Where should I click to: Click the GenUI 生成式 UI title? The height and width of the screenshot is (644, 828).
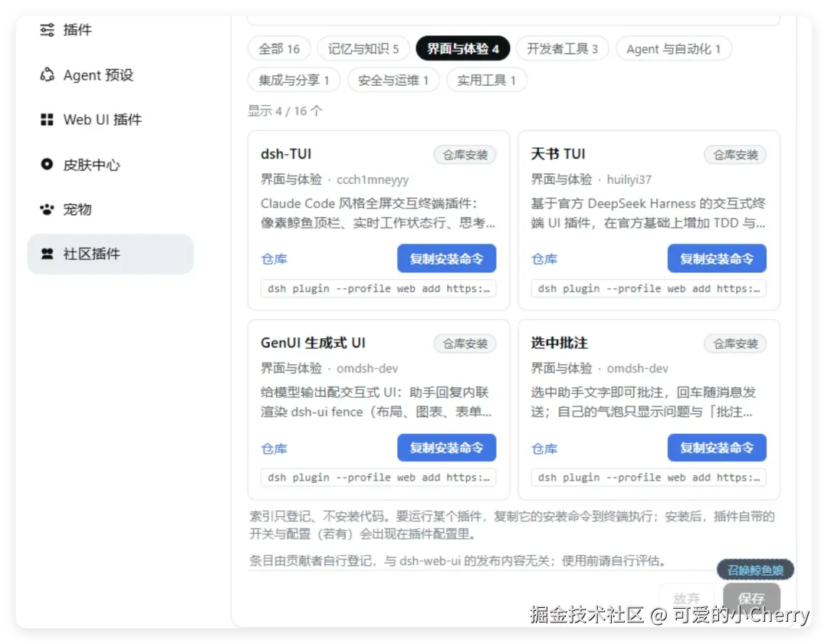pyautogui.click(x=313, y=343)
